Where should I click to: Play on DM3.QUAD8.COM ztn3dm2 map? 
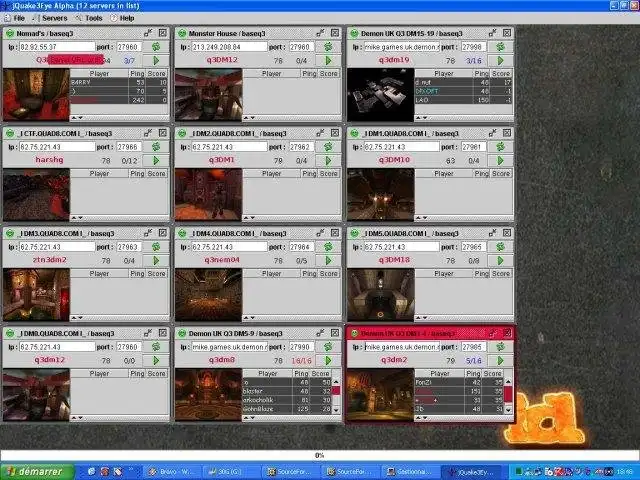(x=156, y=260)
